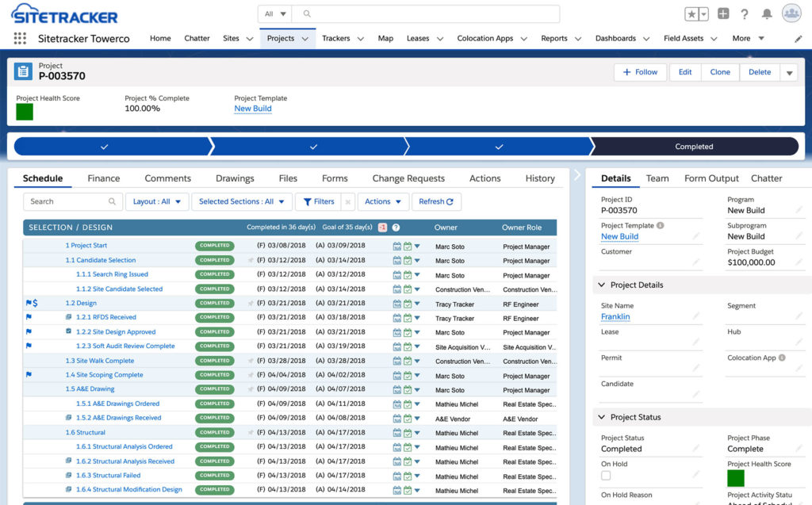Open the Notifications bell
This screenshot has height=505, width=812.
pos(767,14)
